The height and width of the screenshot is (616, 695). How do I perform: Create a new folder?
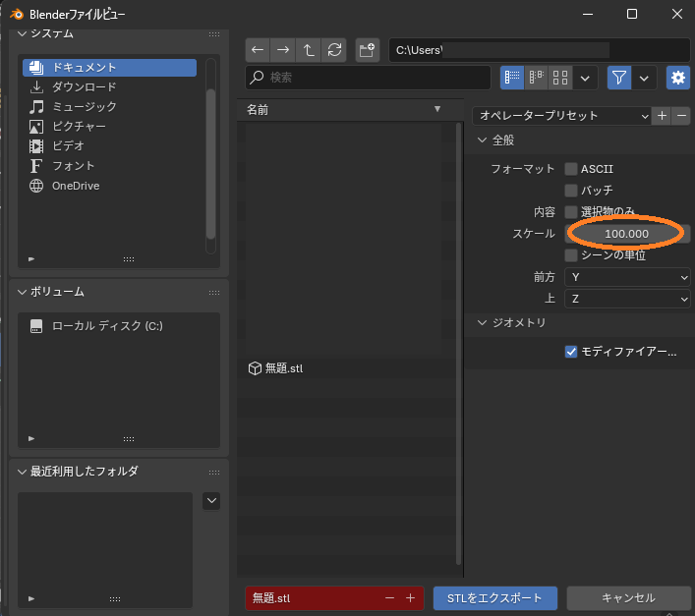tap(367, 50)
